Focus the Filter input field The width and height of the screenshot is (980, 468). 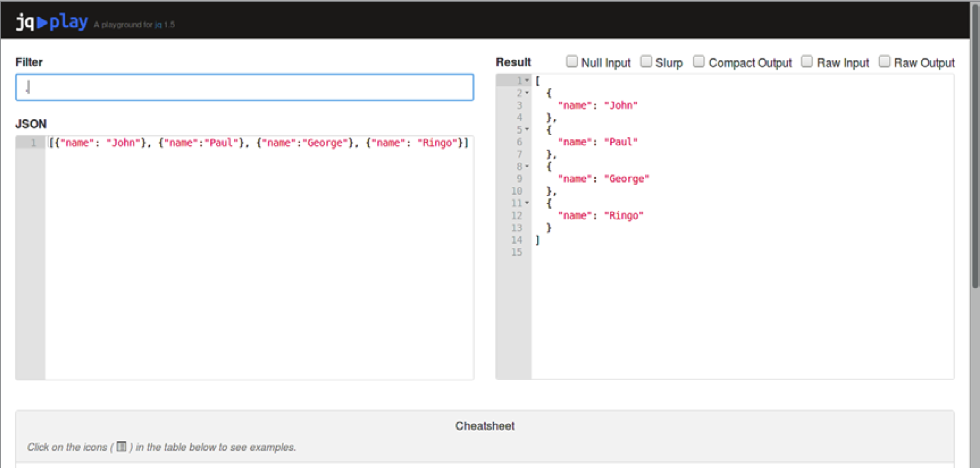pyautogui.click(x=244, y=88)
